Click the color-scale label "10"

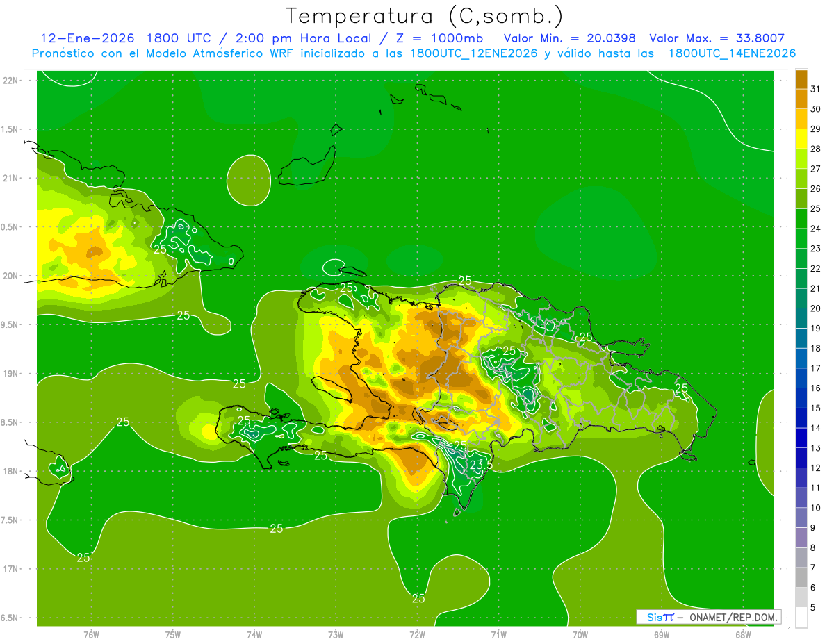click(x=816, y=508)
